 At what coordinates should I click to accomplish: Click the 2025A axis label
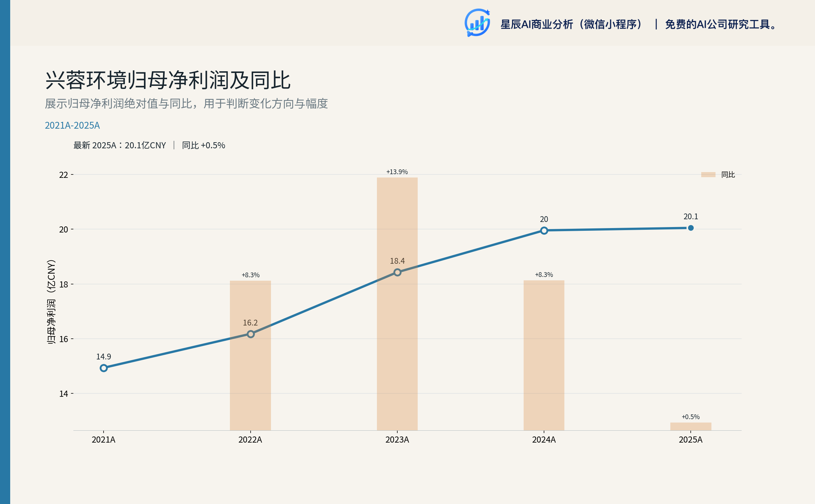[691, 440]
